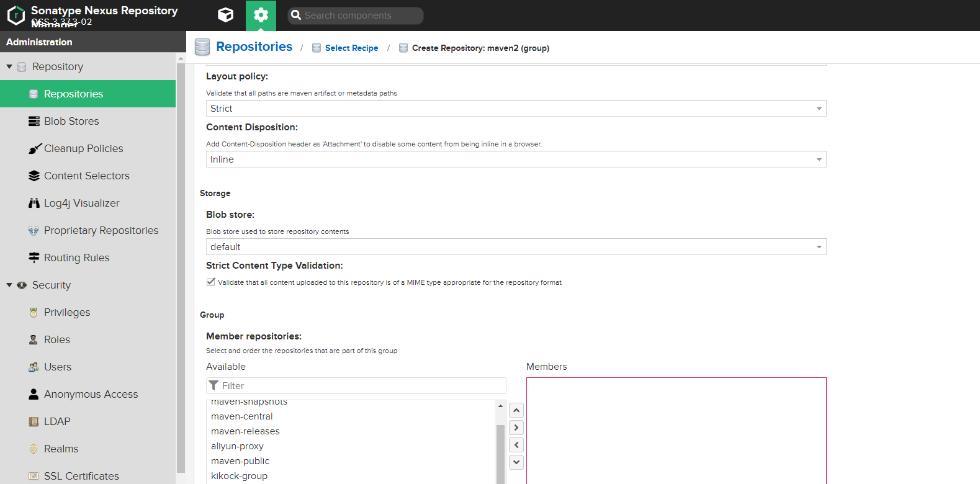Click the empty Members list box
980x484 pixels.
(x=677, y=431)
